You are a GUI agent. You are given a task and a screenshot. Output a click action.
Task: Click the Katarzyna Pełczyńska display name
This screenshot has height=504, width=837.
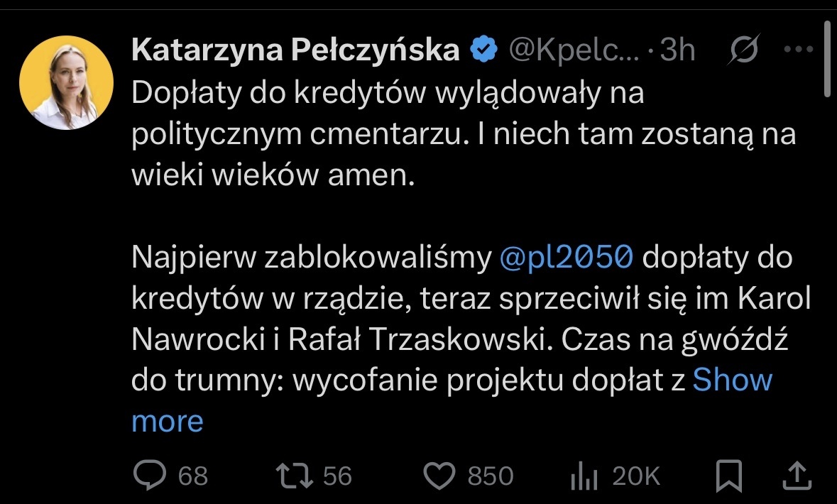point(296,50)
